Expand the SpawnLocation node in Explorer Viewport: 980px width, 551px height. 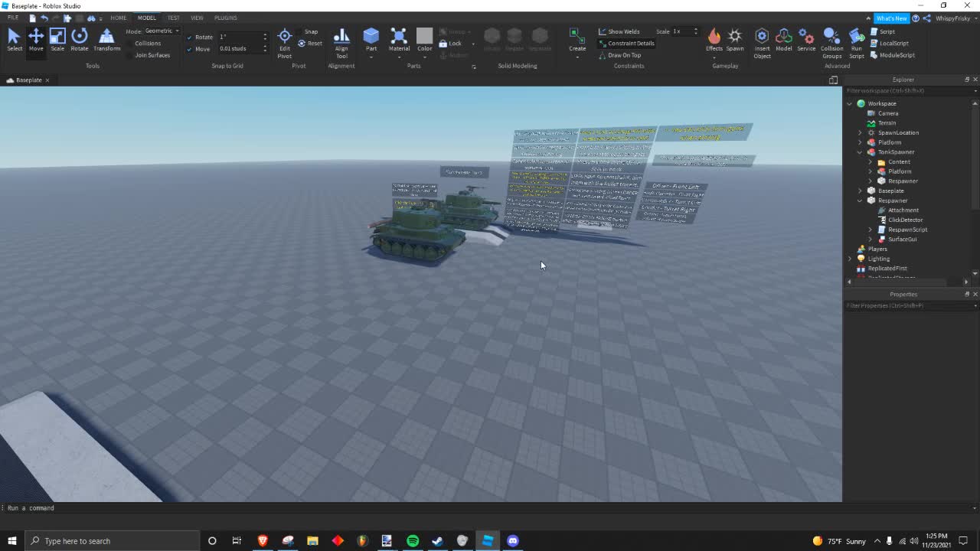pos(860,132)
